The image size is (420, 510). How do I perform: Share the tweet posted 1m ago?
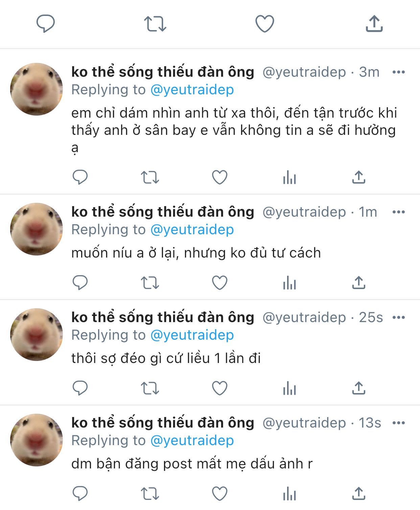(359, 283)
